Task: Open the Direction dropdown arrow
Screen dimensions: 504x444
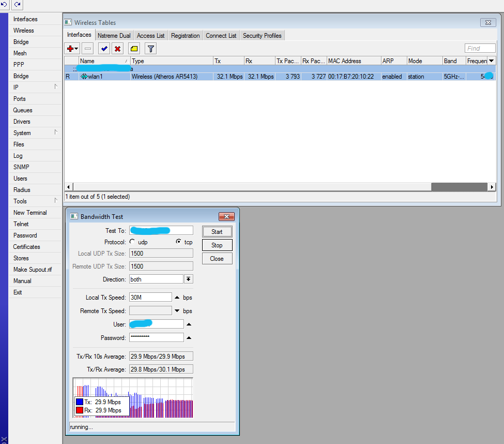Action: pyautogui.click(x=189, y=279)
